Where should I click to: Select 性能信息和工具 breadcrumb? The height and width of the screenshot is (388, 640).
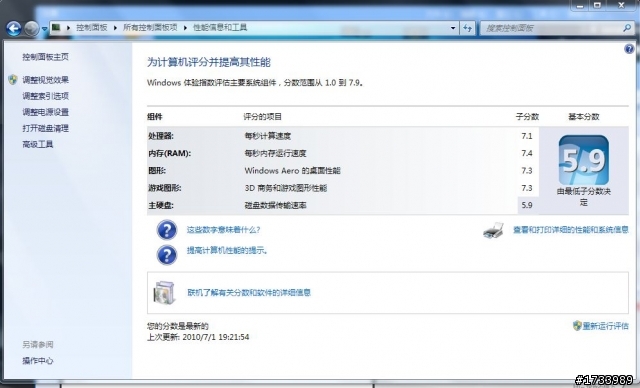(x=220, y=27)
